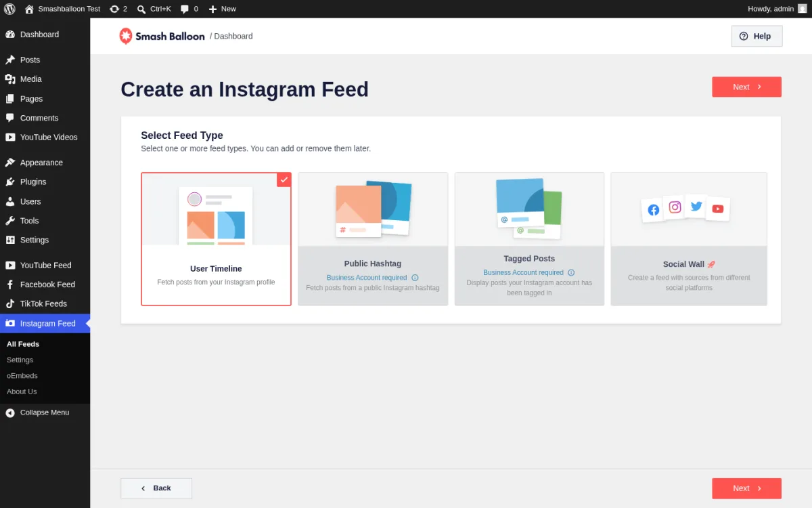Viewport: 812px width, 508px height.
Task: Click the WordPress logo icon
Action: coord(9,9)
